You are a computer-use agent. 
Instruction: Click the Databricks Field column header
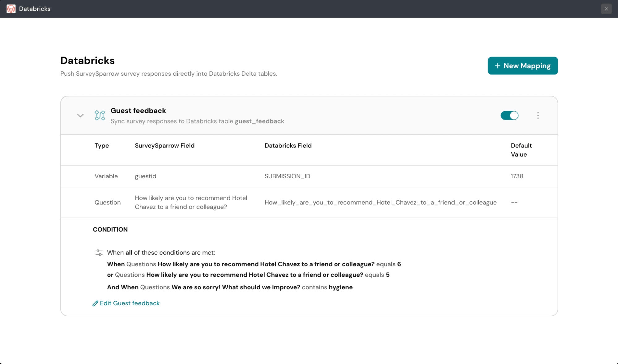[288, 146]
